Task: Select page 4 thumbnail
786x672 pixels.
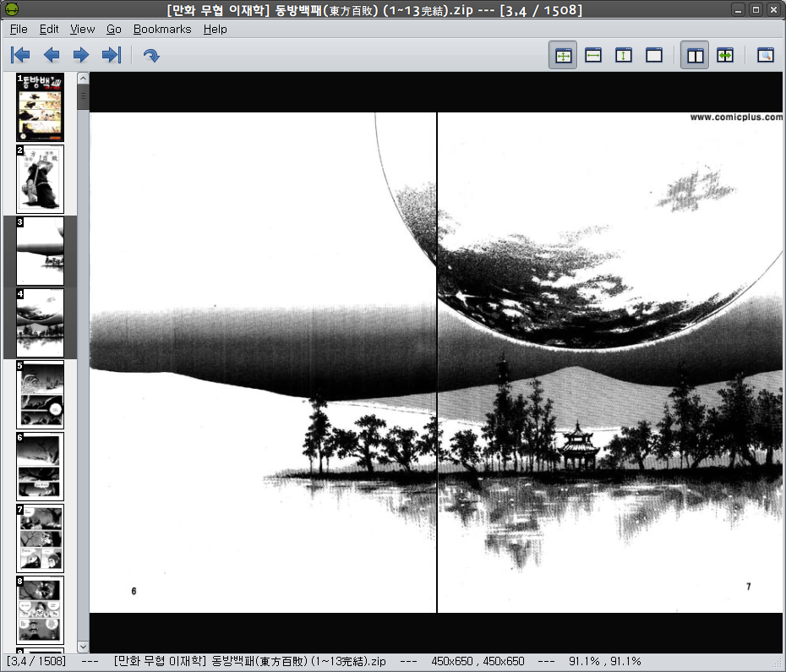Action: [40, 322]
